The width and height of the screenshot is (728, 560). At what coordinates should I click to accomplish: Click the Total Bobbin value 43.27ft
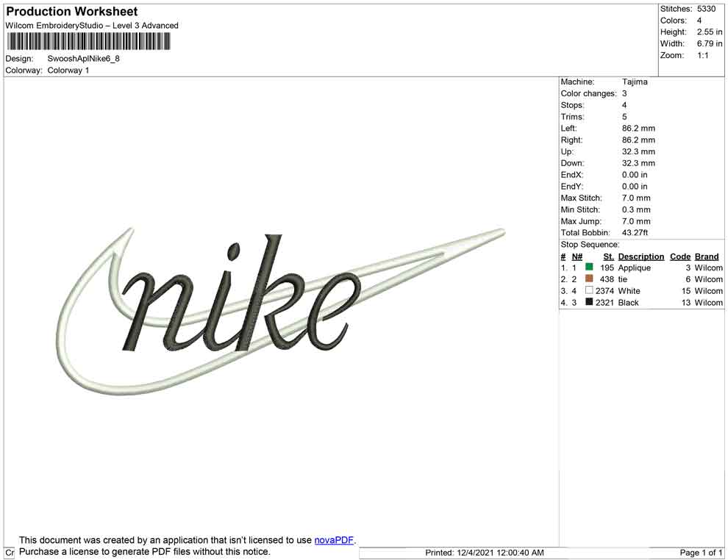[635, 232]
